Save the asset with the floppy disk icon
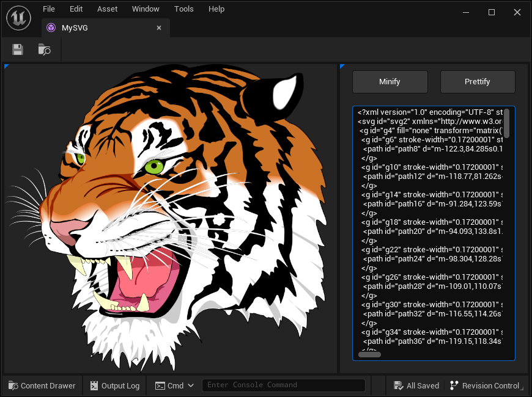This screenshot has width=532, height=397. pyautogui.click(x=18, y=49)
